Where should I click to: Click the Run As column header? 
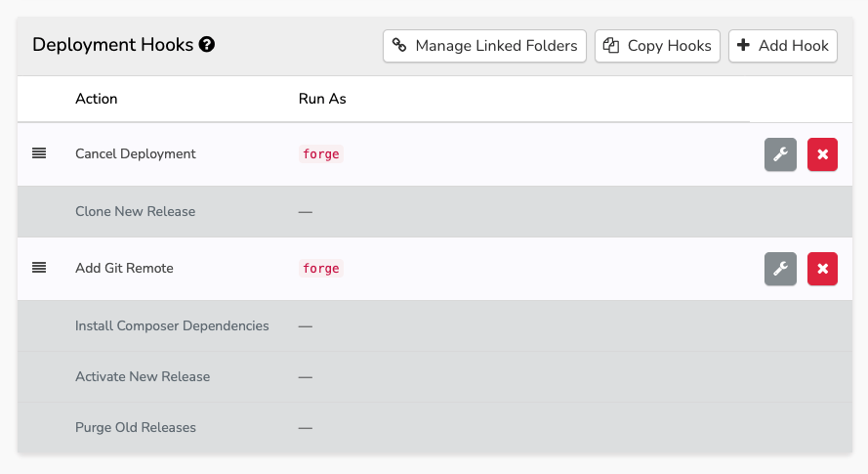point(322,99)
